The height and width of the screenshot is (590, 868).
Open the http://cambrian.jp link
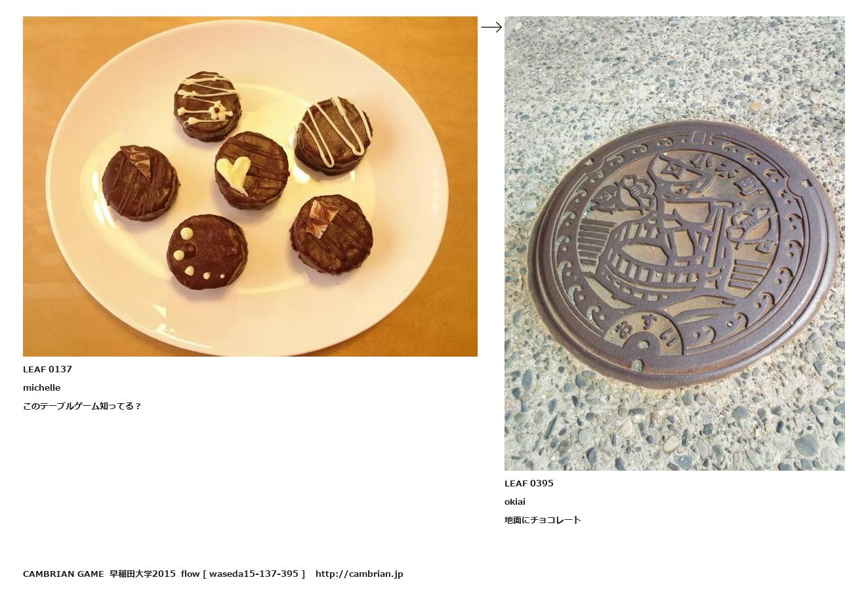359,574
